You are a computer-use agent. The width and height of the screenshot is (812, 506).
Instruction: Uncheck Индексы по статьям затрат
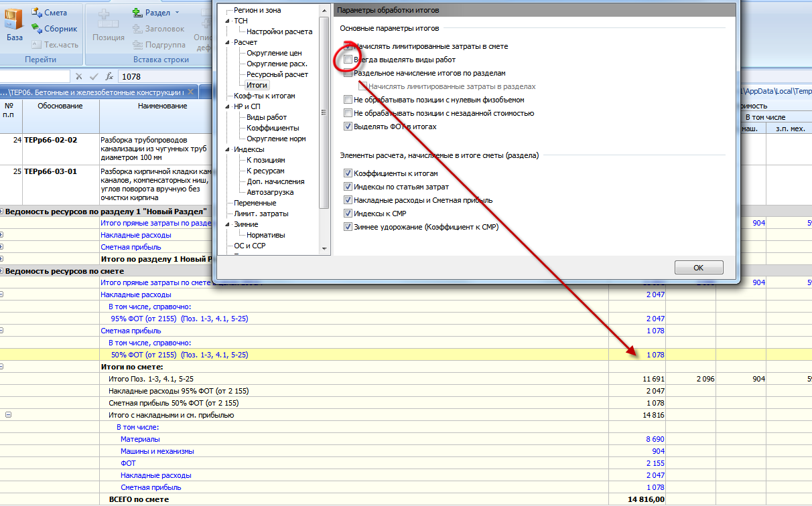pos(348,187)
